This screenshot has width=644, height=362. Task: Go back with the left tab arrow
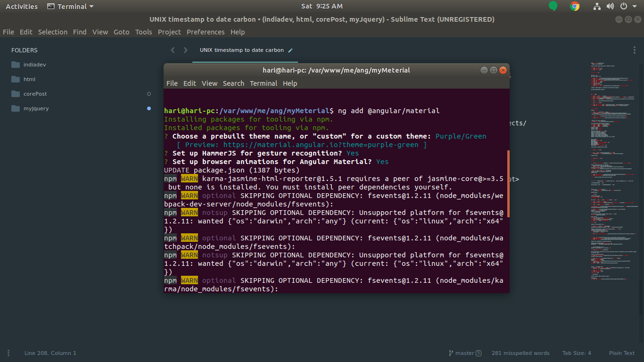(173, 50)
